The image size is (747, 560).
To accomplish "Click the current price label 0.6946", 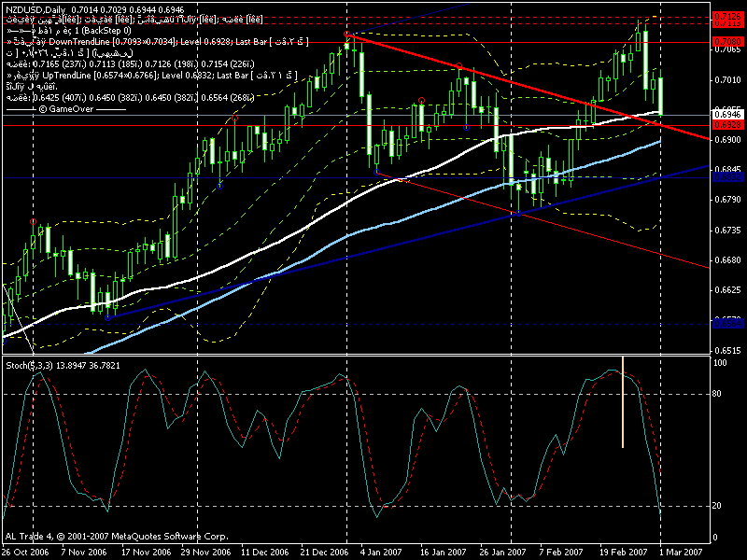I will pyautogui.click(x=726, y=113).
